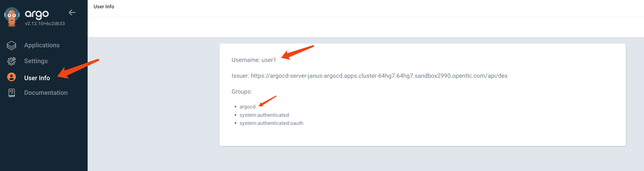Select the argocd group list entry
Screen dimensions: 644x171
click(x=247, y=107)
